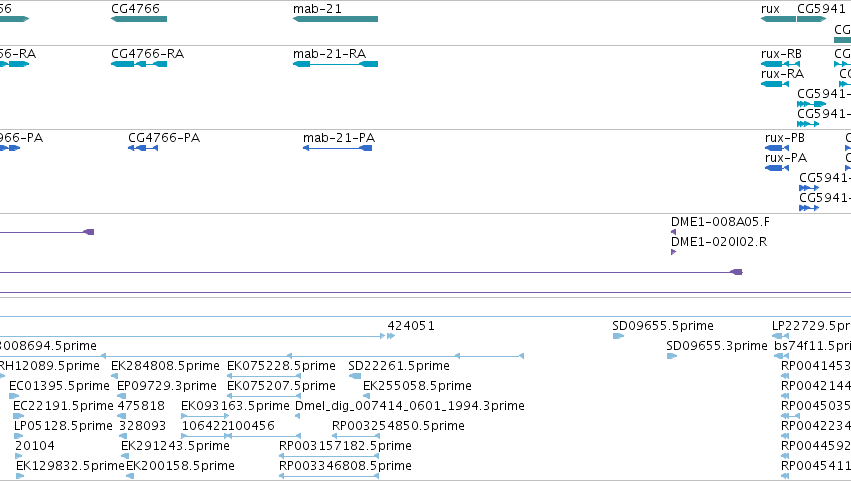Select the rux-RA transcript label
The image size is (851, 481).
coord(782,74)
